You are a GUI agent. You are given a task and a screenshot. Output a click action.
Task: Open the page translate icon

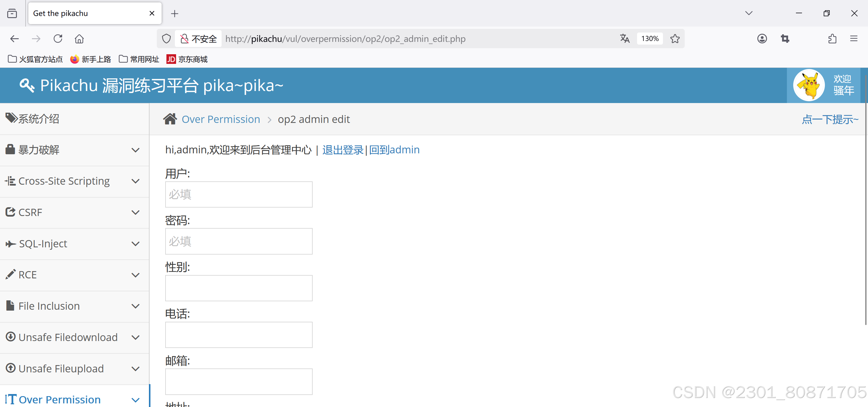(x=625, y=39)
